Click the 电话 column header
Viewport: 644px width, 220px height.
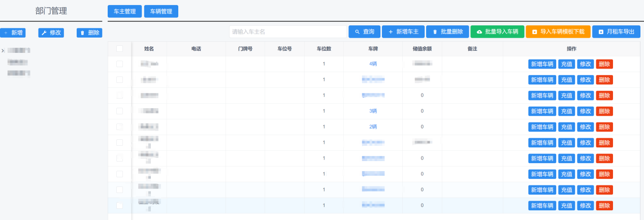coord(196,49)
